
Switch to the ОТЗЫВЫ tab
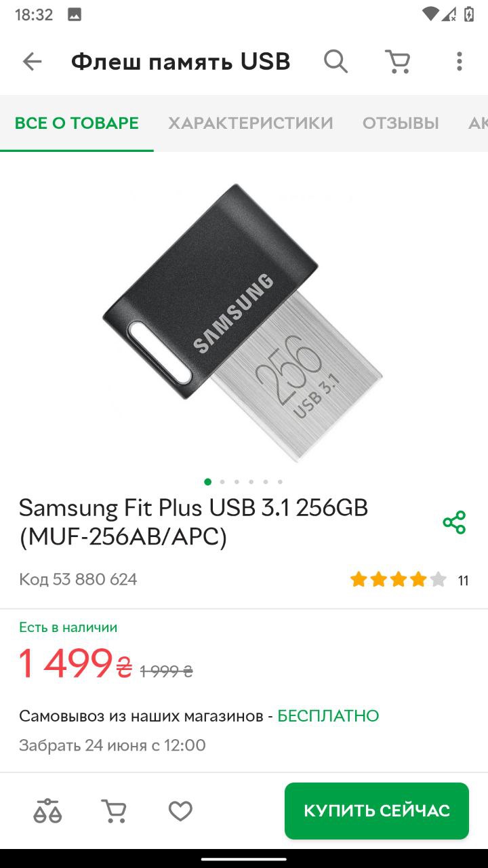pyautogui.click(x=401, y=123)
